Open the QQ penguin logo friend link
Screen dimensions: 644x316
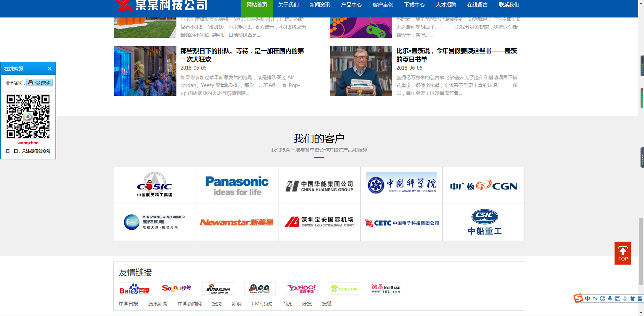point(260,289)
